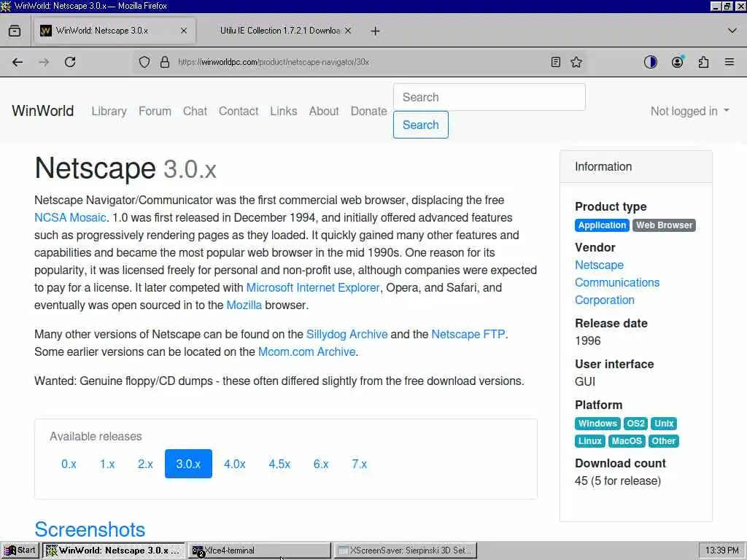The image size is (747, 560).
Task: Click the Screenshots heading link
Action: pyautogui.click(x=90, y=529)
